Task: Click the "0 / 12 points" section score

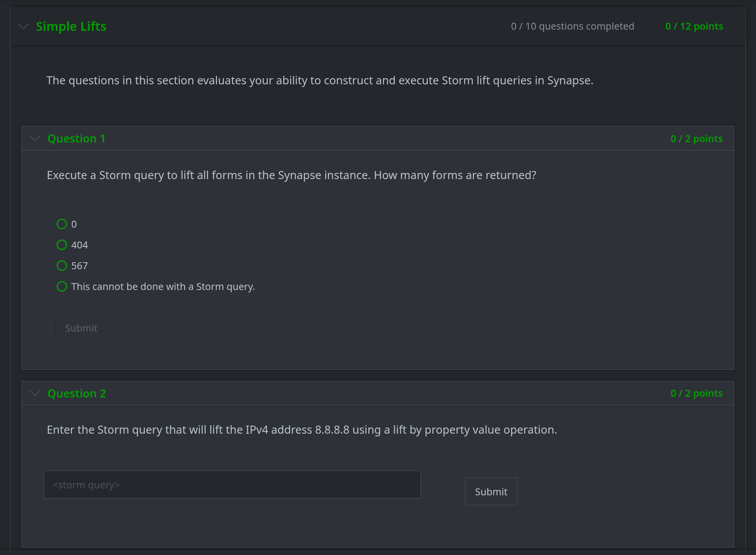Action: pos(694,26)
